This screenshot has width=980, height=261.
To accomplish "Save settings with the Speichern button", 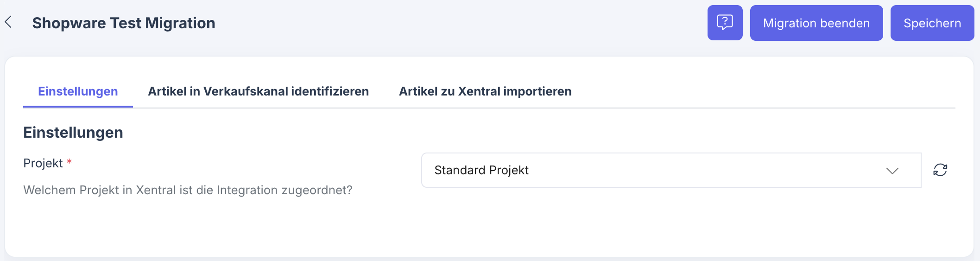I will coord(932,23).
